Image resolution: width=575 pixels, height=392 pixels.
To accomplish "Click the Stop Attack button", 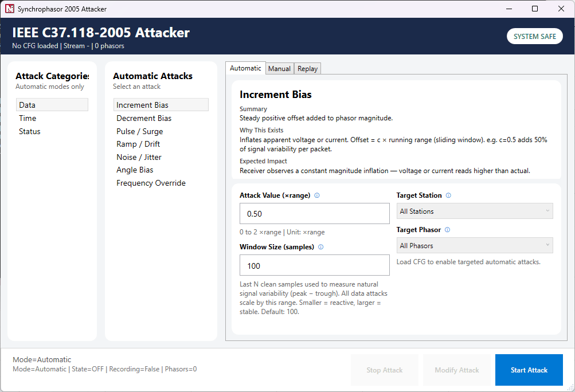I will pyautogui.click(x=384, y=370).
